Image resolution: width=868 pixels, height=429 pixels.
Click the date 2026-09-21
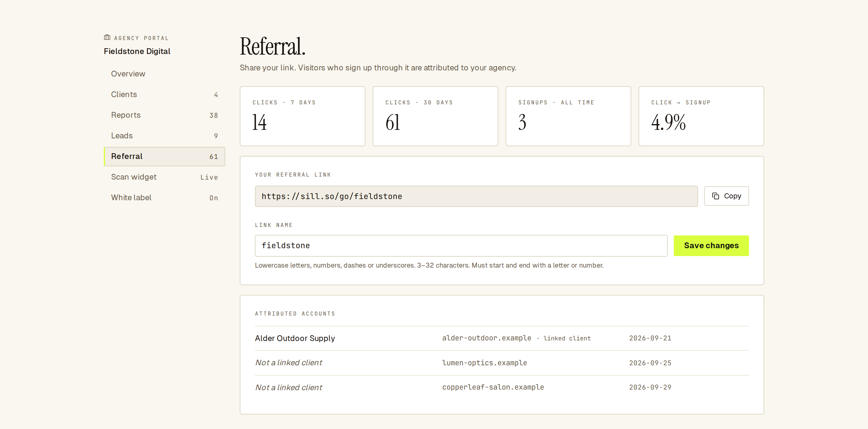tap(650, 338)
